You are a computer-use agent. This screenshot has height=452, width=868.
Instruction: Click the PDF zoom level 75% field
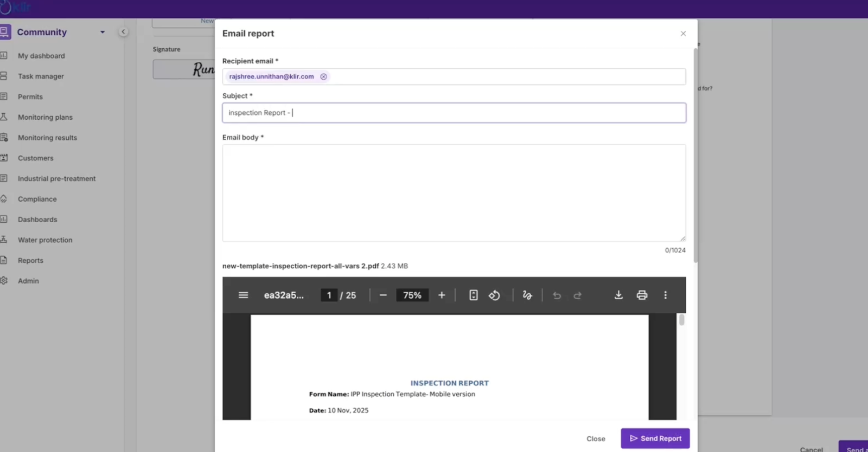pos(412,295)
